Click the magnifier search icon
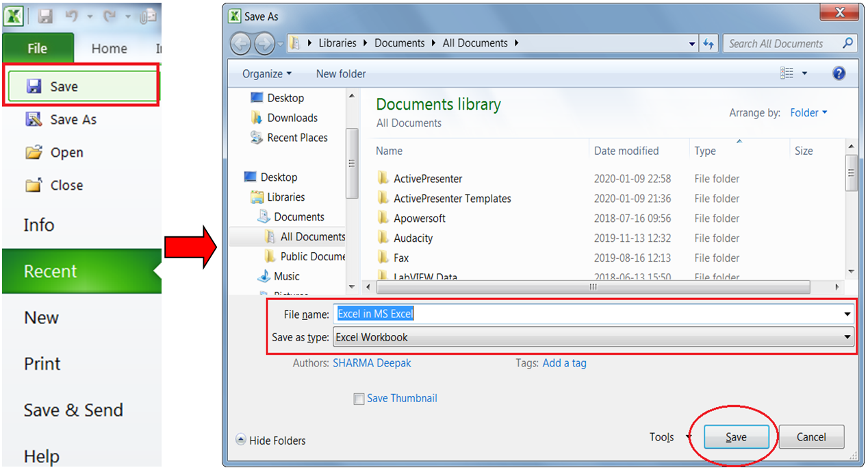 click(848, 42)
